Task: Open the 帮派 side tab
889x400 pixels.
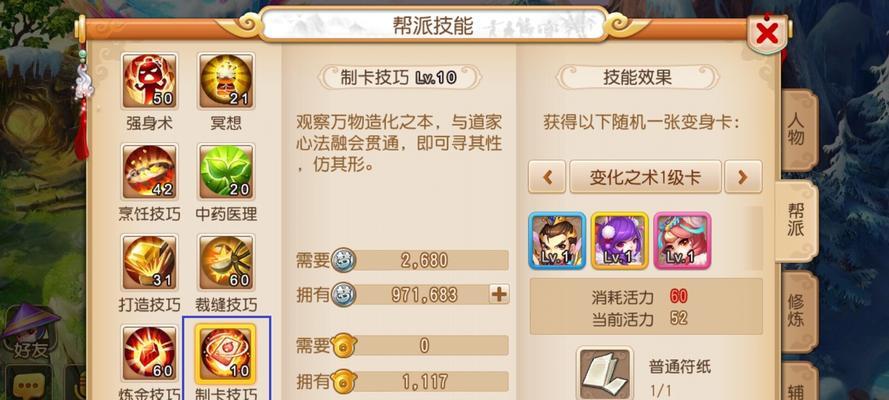Action: (x=796, y=220)
